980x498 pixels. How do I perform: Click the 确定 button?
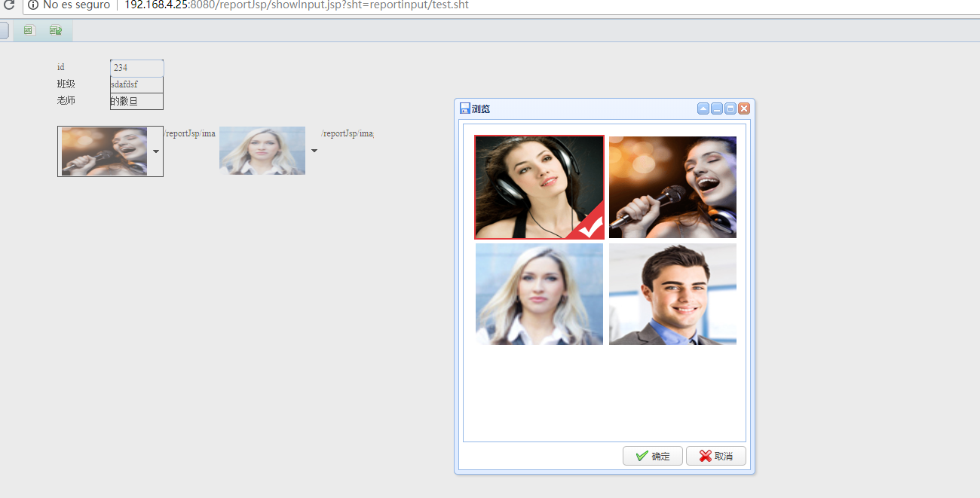tap(653, 456)
